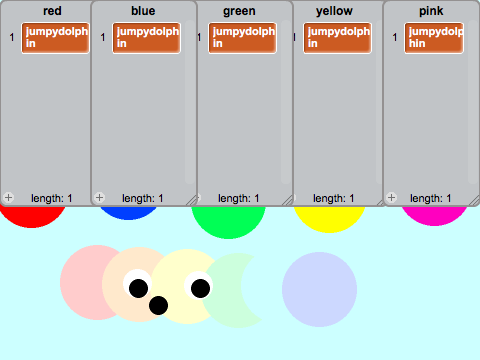Screen dimensions: 480x360
Task: Click the bright blue circle
Action: click(x=129, y=213)
